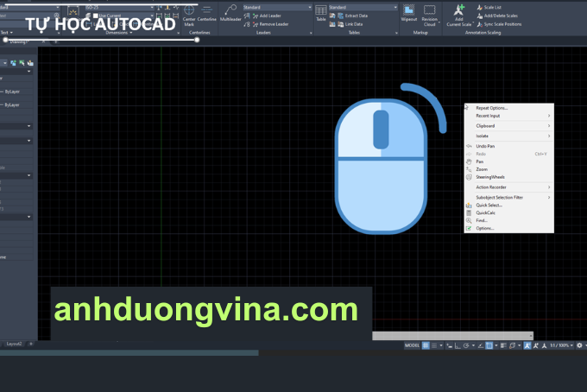Image resolution: width=587 pixels, height=392 pixels.
Task: Open Options... from the context menu
Action: pyautogui.click(x=484, y=228)
